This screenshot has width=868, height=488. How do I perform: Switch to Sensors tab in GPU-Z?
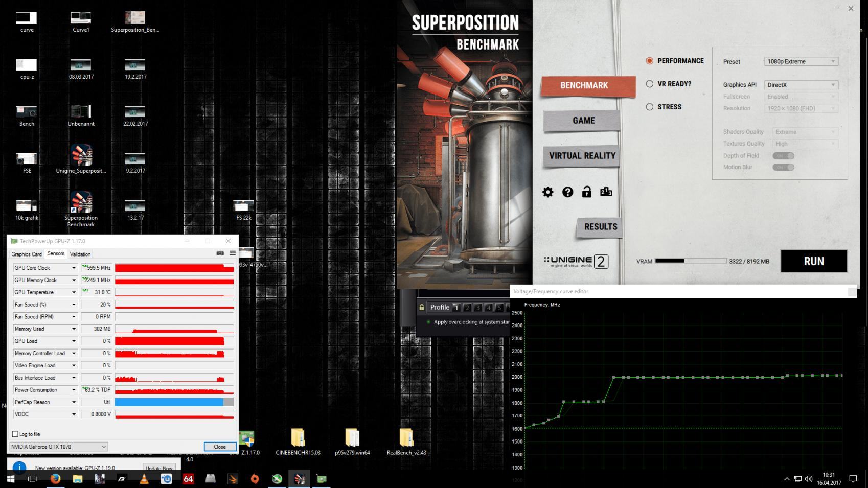(x=56, y=253)
